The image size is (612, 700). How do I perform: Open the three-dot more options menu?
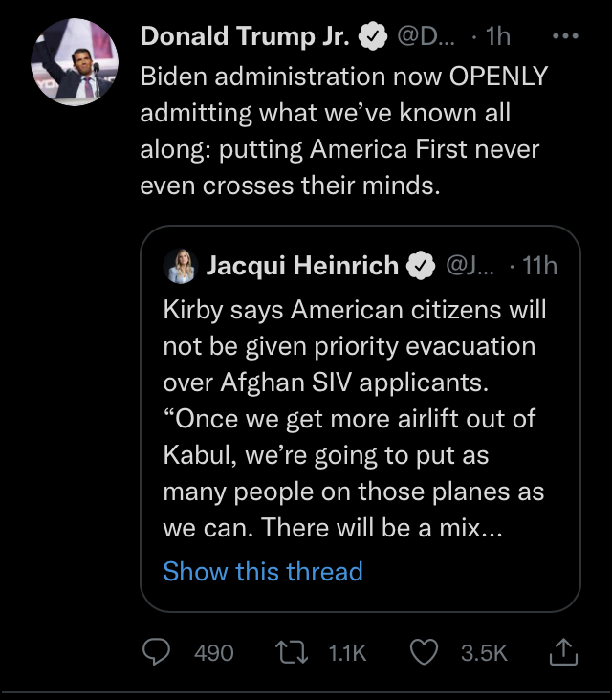[565, 36]
